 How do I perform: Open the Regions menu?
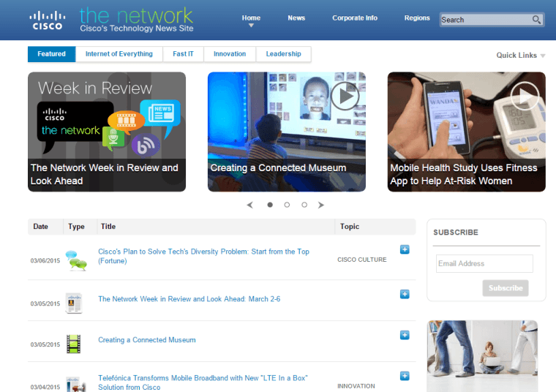417,18
